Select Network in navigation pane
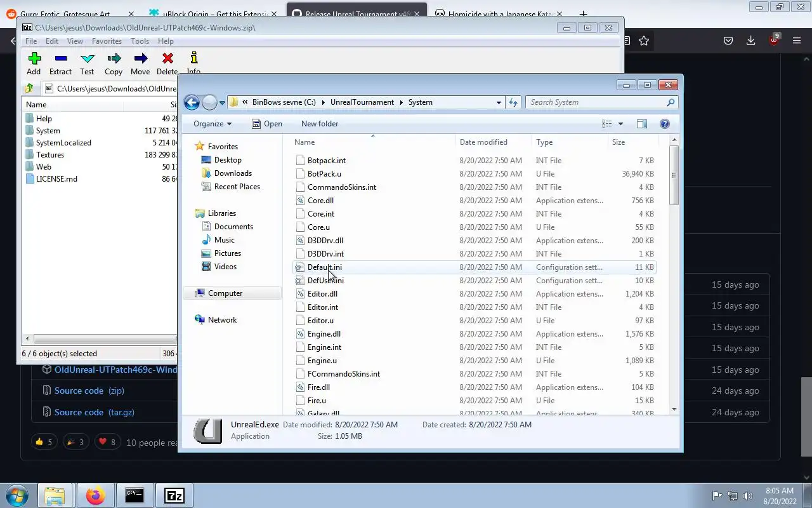The width and height of the screenshot is (812, 508). point(222,320)
